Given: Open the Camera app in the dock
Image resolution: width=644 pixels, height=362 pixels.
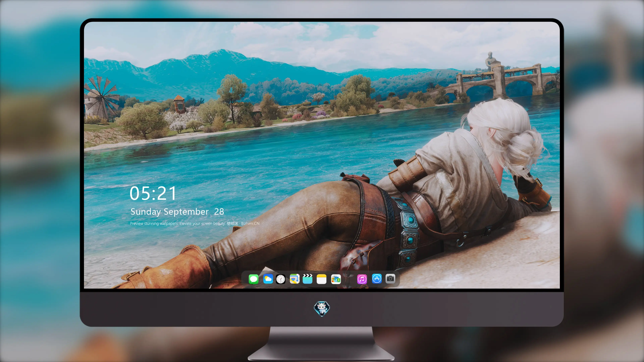Looking at the screenshot, I should pyautogui.click(x=390, y=279).
